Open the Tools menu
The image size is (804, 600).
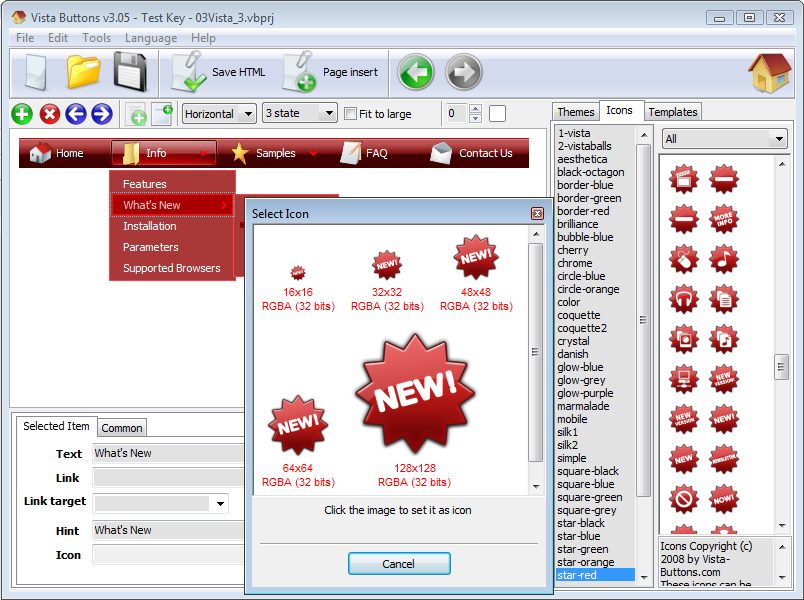[x=96, y=38]
